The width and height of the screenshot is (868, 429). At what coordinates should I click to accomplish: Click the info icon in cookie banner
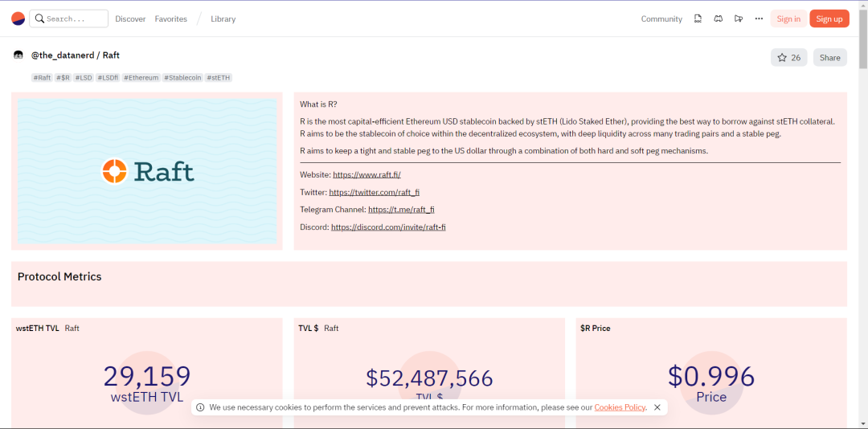coord(200,407)
